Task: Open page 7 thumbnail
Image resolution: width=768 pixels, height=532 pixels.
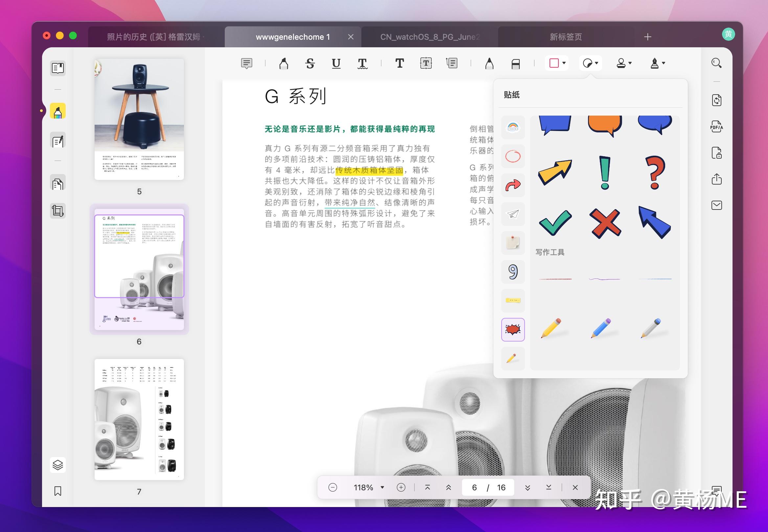Action: [x=139, y=419]
